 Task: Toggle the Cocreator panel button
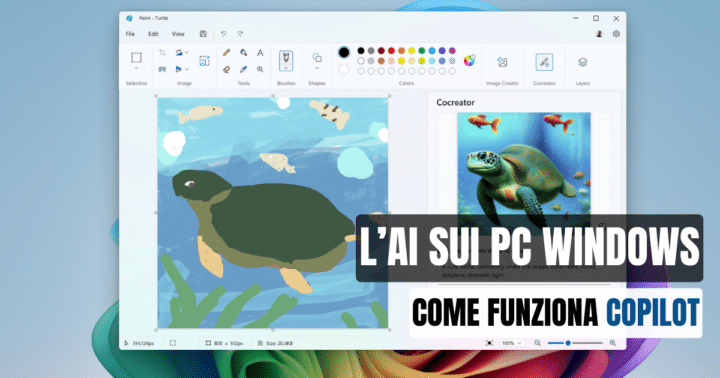coord(544,62)
